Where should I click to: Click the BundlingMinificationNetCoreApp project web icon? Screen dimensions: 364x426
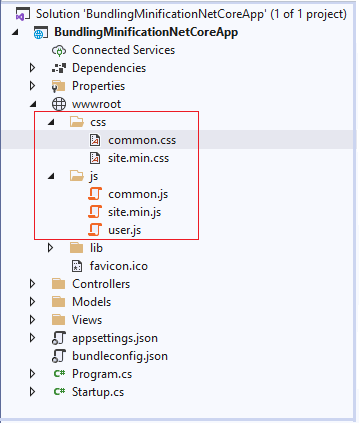[41, 33]
